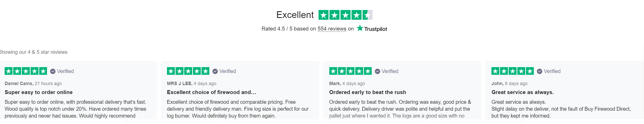Open 'Super easy to order online' review title

(x=39, y=92)
